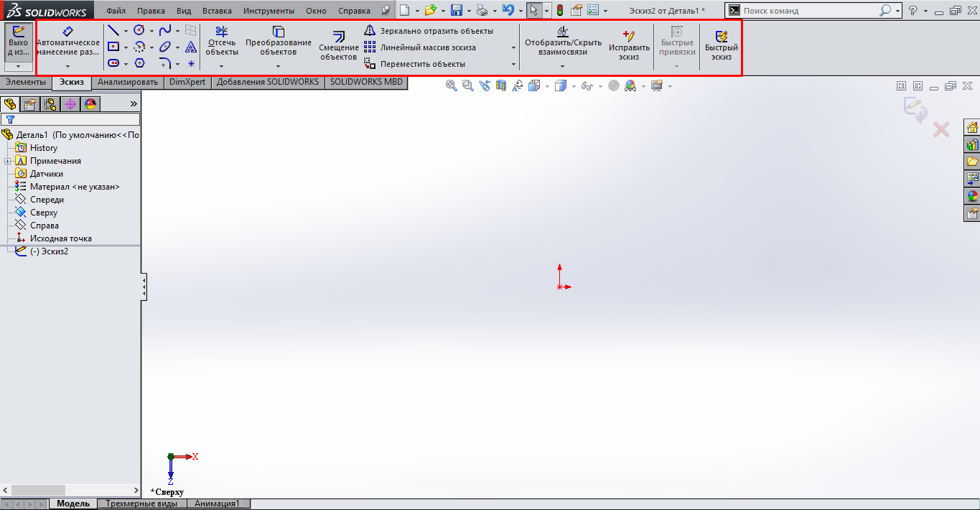Switch to the Трехмерные виды tab
The width and height of the screenshot is (980, 510).
click(141, 504)
